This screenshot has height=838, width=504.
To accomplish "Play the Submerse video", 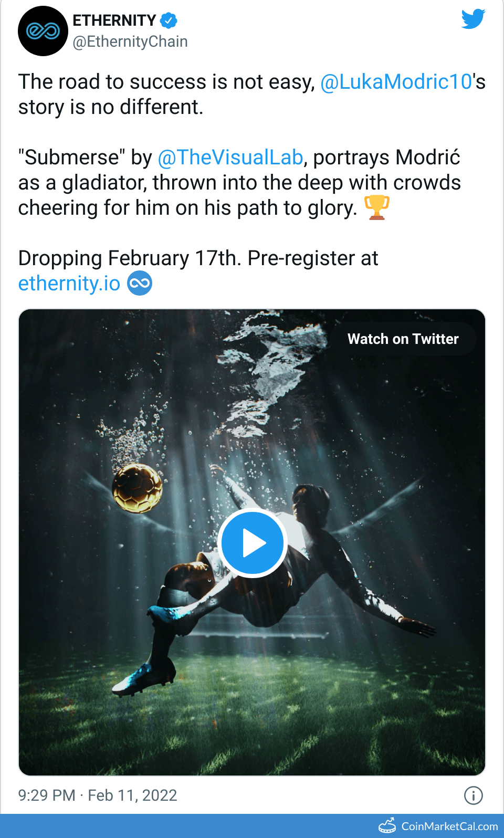I will [x=252, y=543].
